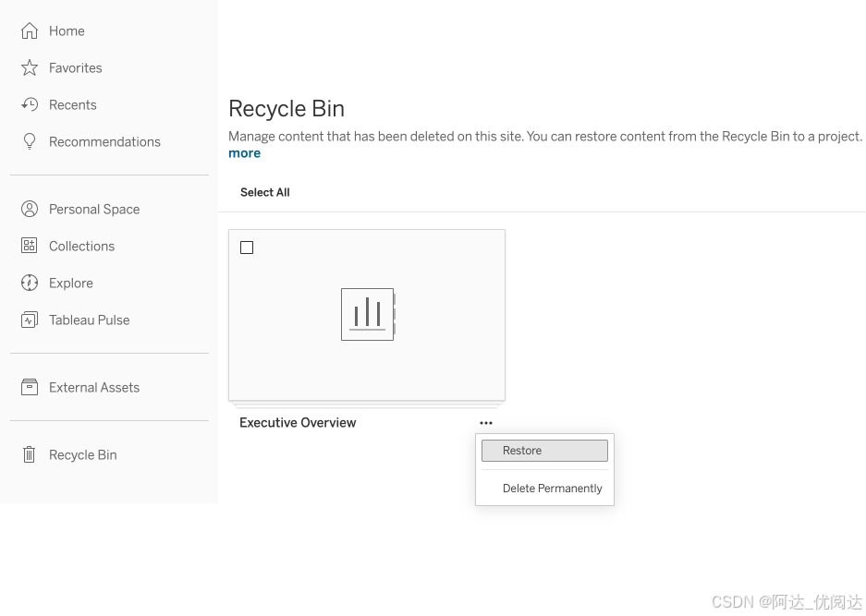Click the Home house icon
The image size is (866, 616).
coord(30,30)
